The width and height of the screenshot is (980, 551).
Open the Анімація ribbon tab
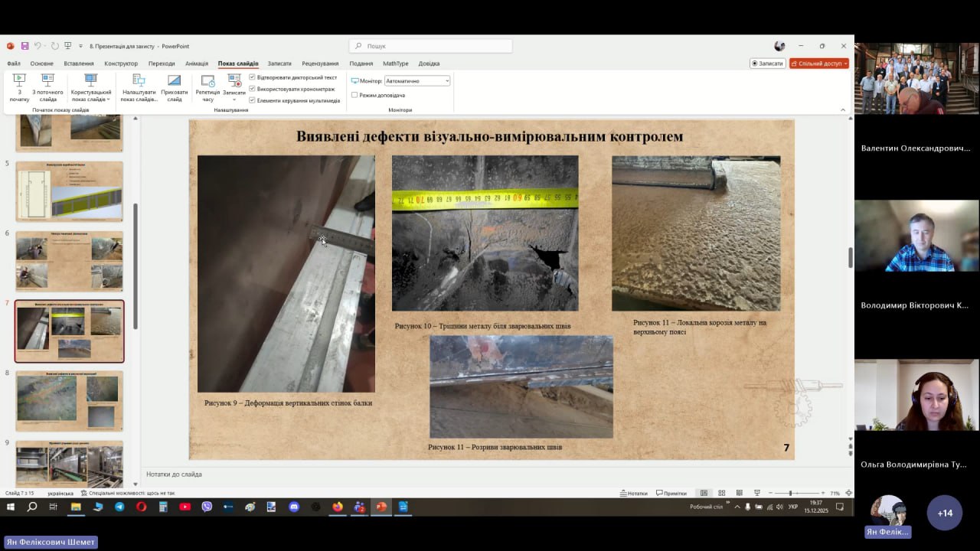(197, 64)
